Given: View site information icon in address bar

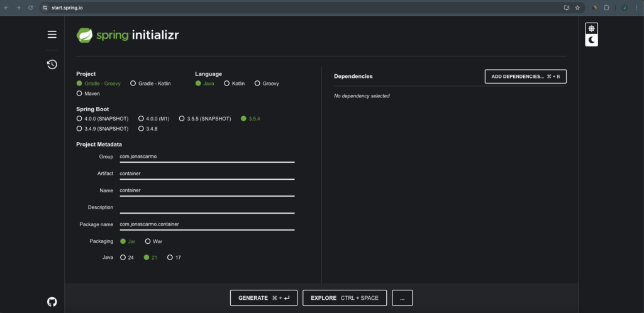Looking at the screenshot, I should (45, 8).
